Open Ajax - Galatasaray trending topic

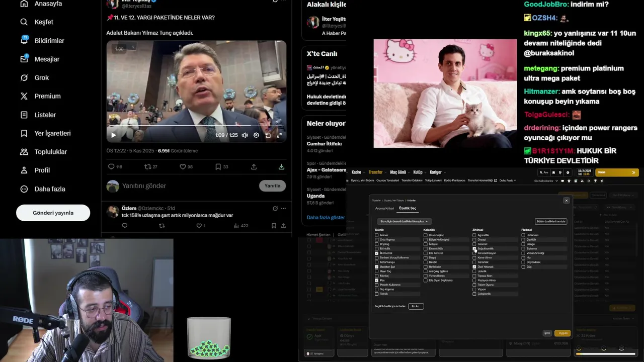[x=326, y=169]
